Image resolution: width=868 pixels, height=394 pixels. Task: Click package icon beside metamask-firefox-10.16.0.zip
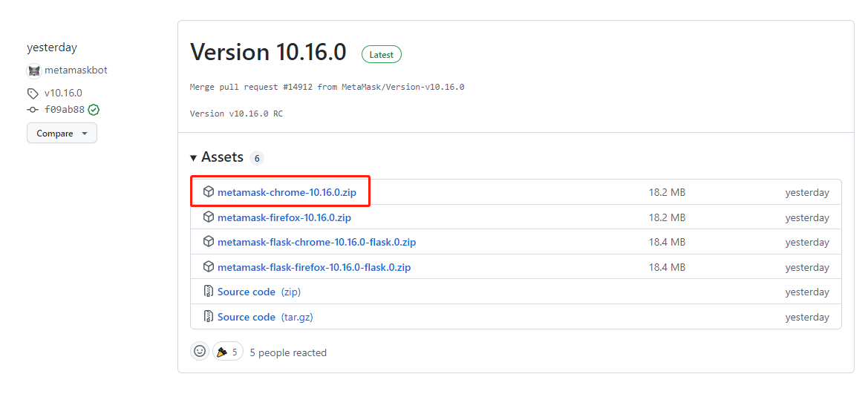tap(208, 217)
